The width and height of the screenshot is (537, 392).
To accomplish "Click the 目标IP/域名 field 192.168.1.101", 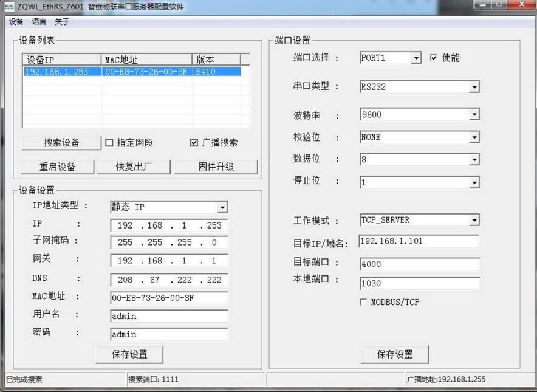I will (419, 241).
